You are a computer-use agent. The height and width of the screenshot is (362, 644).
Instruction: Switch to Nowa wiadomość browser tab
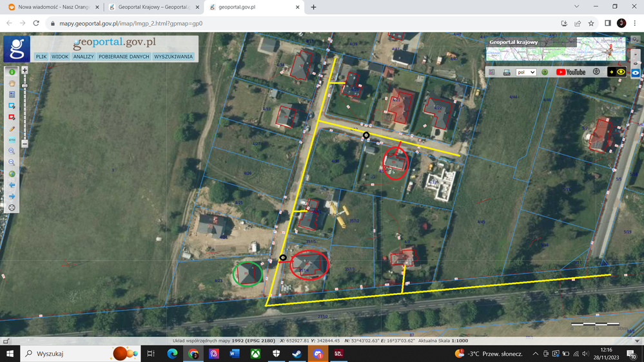(x=52, y=7)
